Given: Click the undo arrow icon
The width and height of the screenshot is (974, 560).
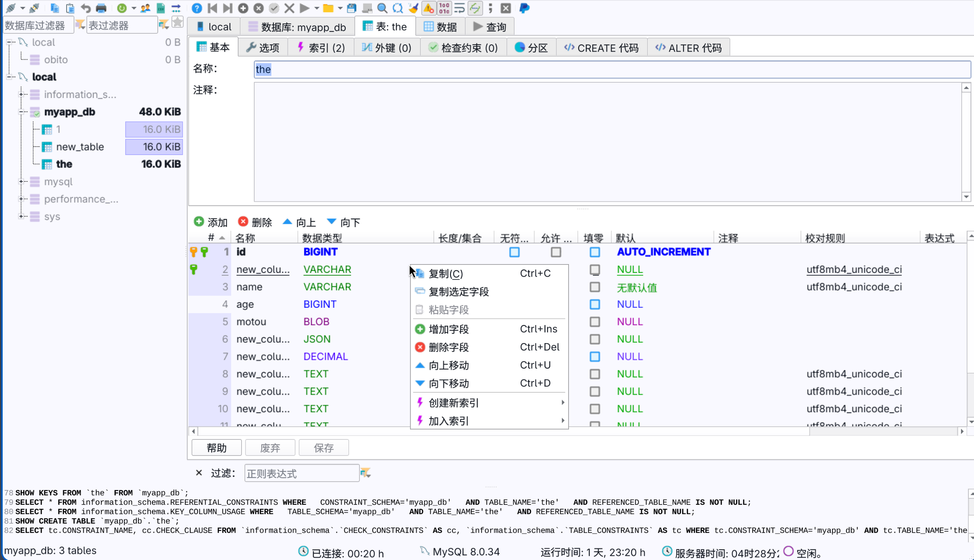Looking at the screenshot, I should (x=85, y=8).
